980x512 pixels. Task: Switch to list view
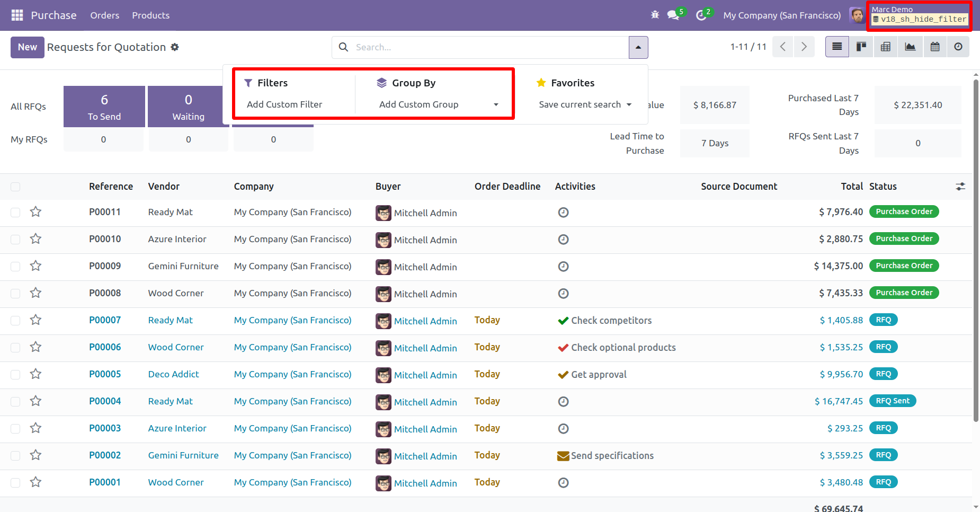[x=837, y=47]
